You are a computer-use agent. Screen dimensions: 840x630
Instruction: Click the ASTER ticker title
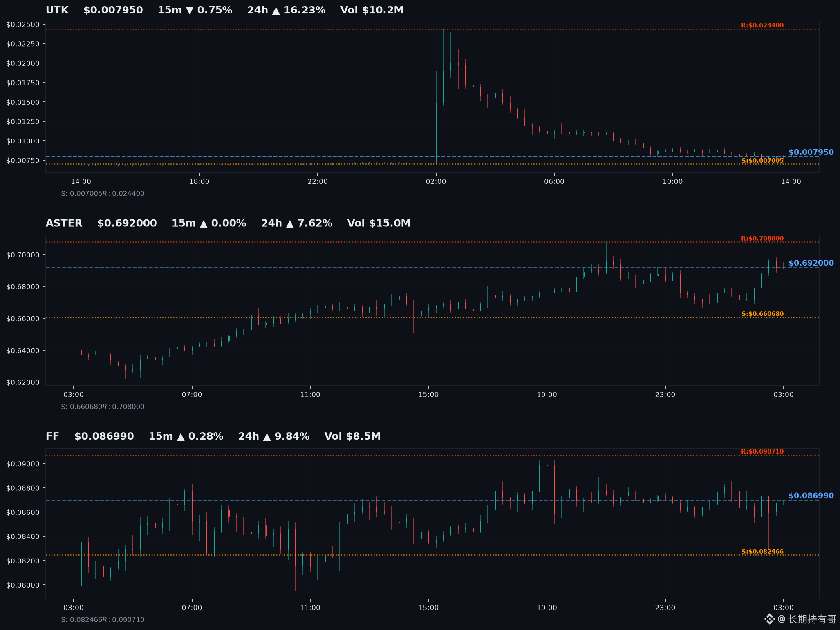64,223
